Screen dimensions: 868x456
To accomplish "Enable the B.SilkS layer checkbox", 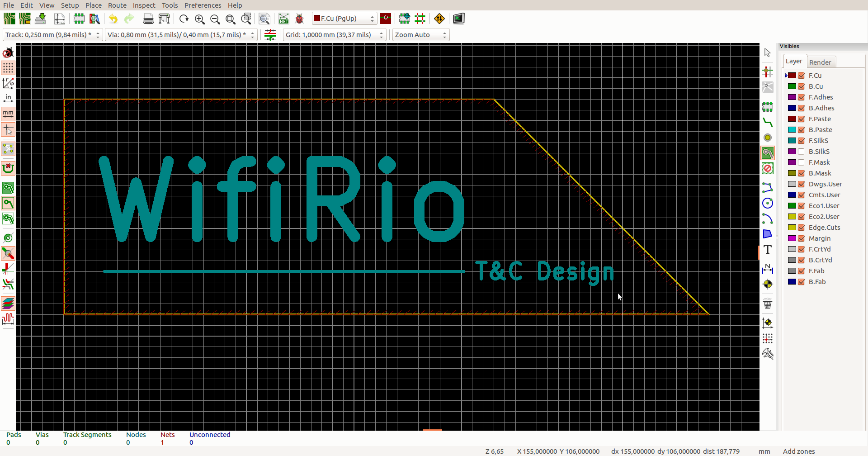I will [x=802, y=152].
